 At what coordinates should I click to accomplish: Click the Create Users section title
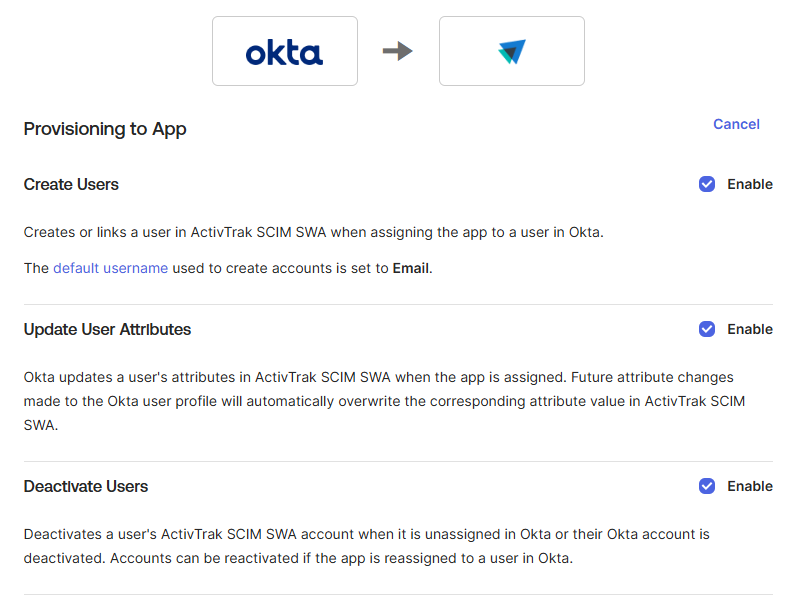(71, 185)
